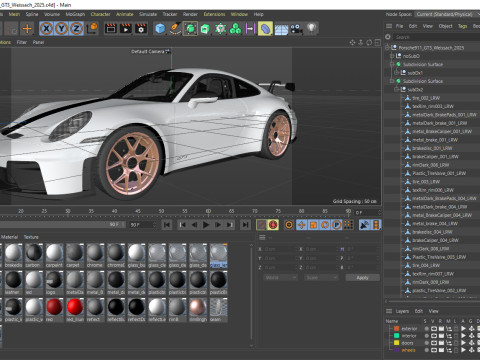Add a Camera object
This screenshot has height=360, width=480.
click(296, 29)
